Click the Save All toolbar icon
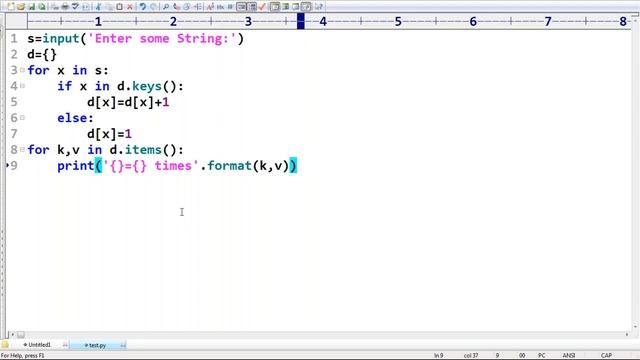640x360 pixels. (x=42, y=7)
